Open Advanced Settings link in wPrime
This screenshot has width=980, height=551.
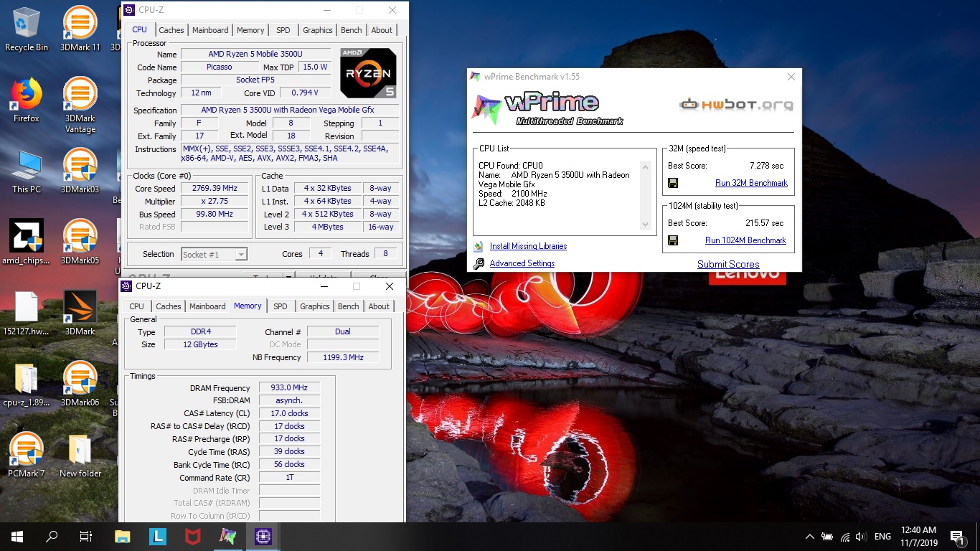[x=522, y=263]
